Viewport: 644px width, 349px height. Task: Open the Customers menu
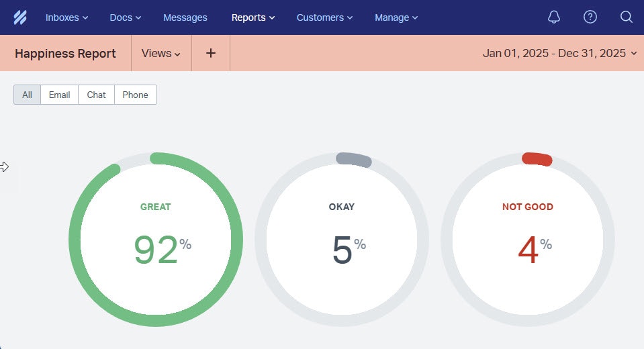[x=324, y=17]
